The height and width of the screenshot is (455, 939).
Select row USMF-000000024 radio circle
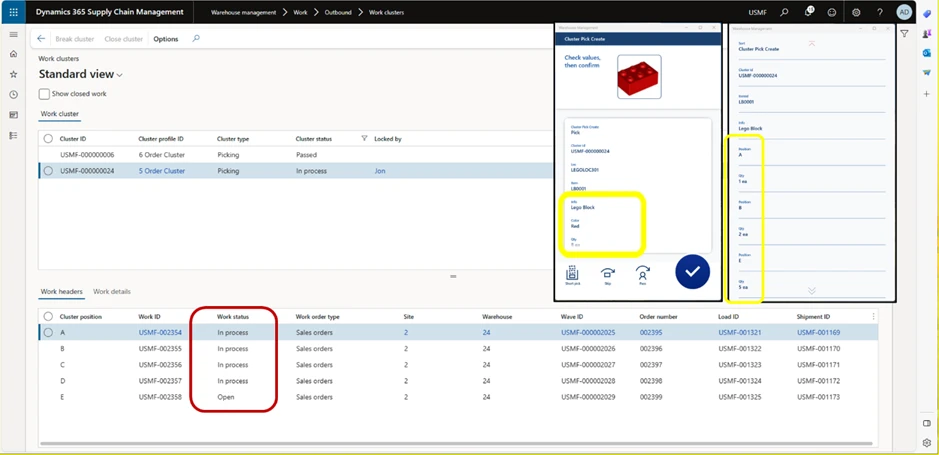click(48, 171)
